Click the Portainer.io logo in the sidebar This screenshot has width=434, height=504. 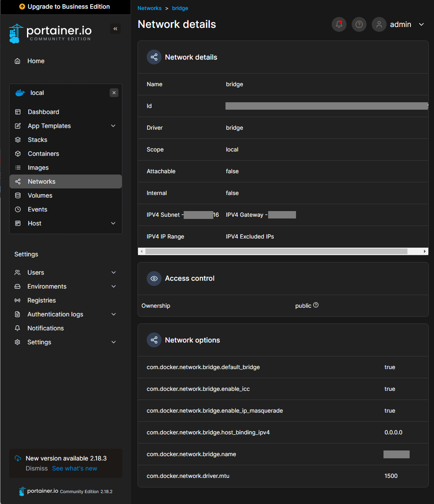coord(50,34)
